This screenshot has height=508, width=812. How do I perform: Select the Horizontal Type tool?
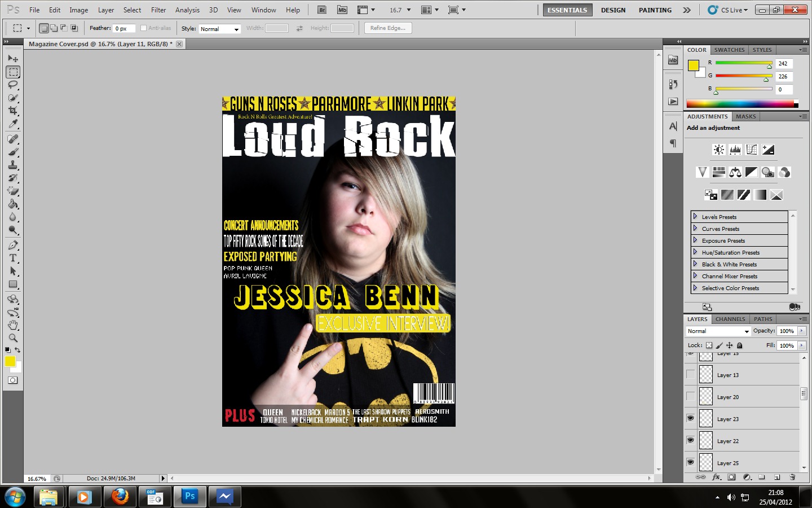[13, 258]
